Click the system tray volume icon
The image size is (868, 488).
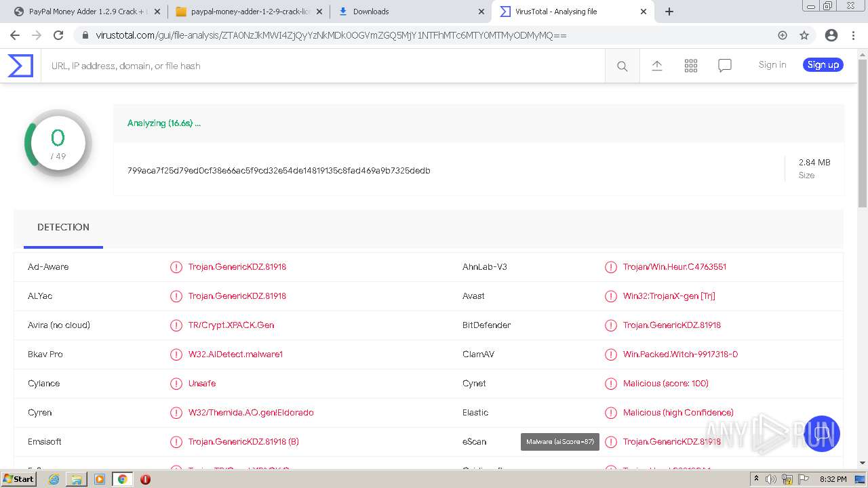[771, 479]
